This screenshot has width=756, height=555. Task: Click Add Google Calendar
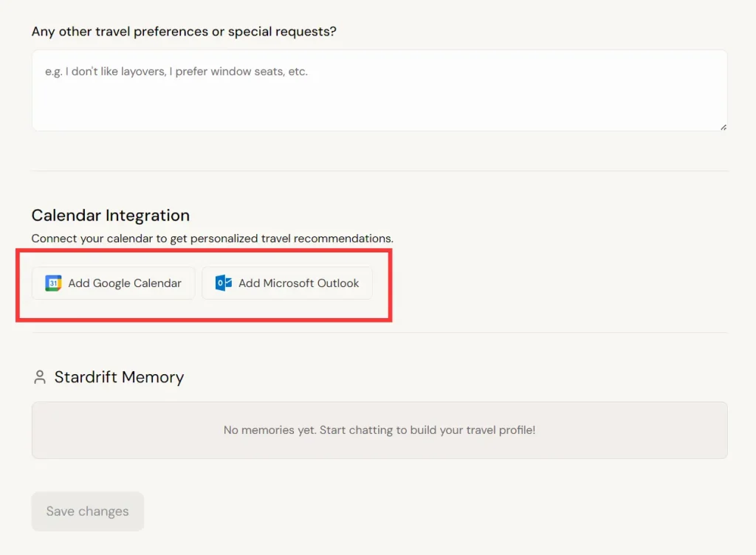point(113,283)
